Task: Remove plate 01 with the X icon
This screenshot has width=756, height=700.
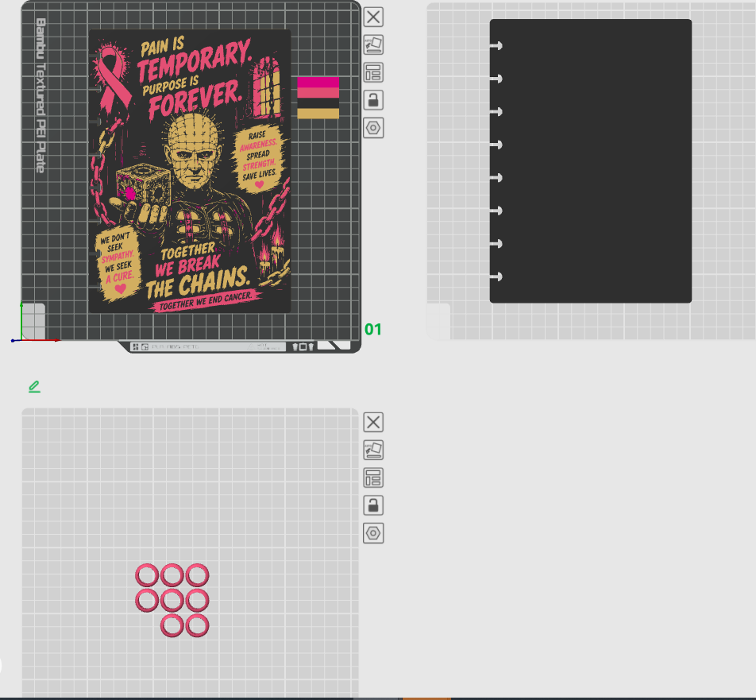Action: click(x=373, y=17)
